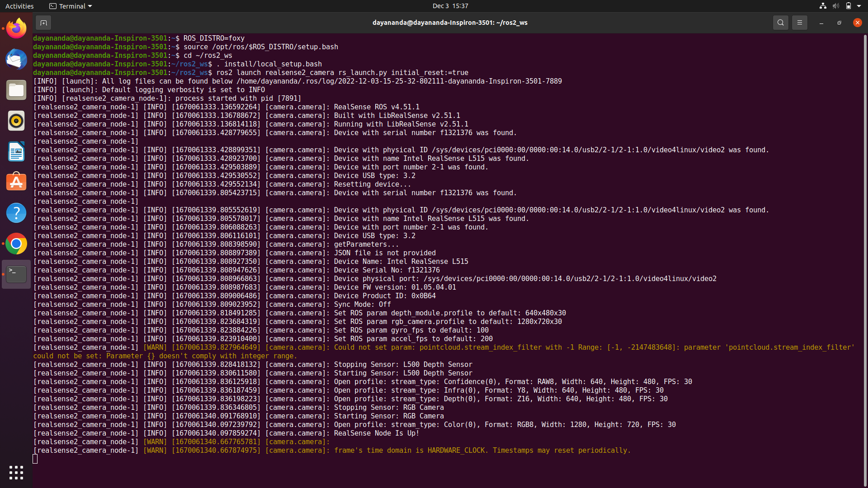Start Rhythmbox music player
The width and height of the screenshot is (868, 488).
[16, 121]
